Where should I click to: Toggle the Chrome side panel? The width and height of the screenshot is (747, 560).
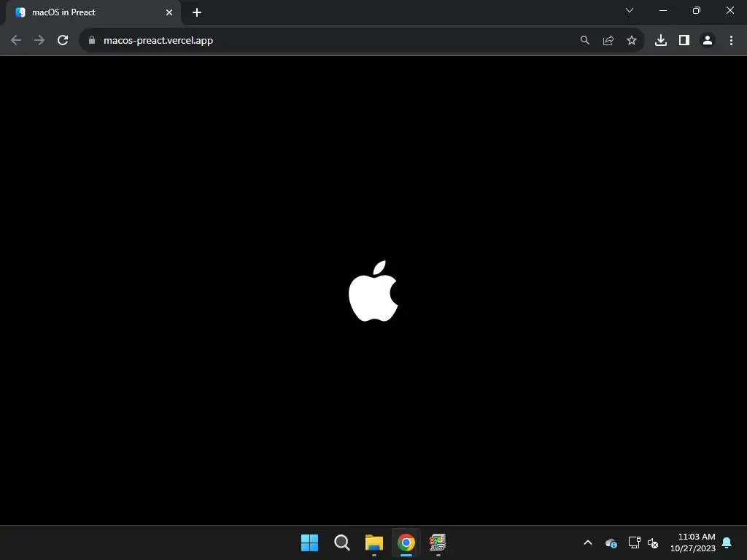click(x=684, y=41)
